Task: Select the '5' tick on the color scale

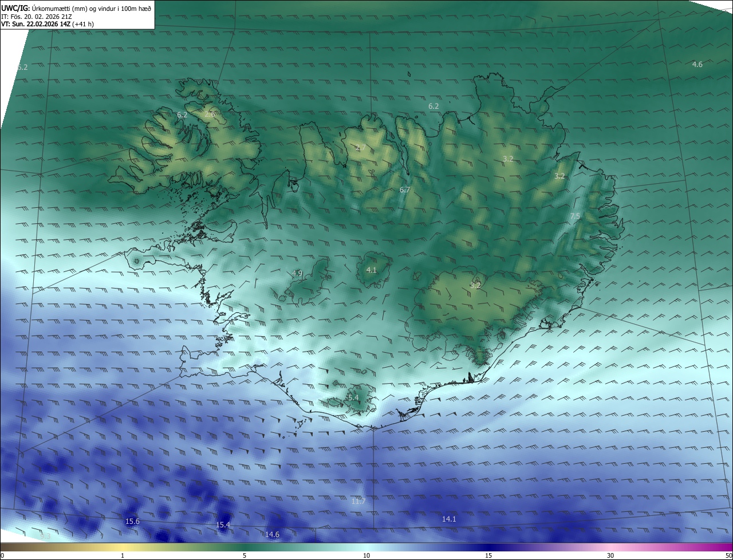Action: pyautogui.click(x=245, y=555)
